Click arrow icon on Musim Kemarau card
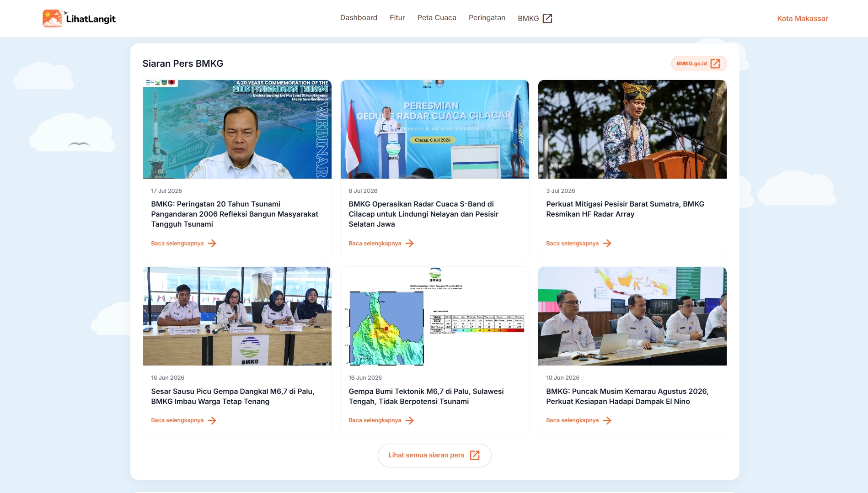The width and height of the screenshot is (868, 493). [607, 420]
